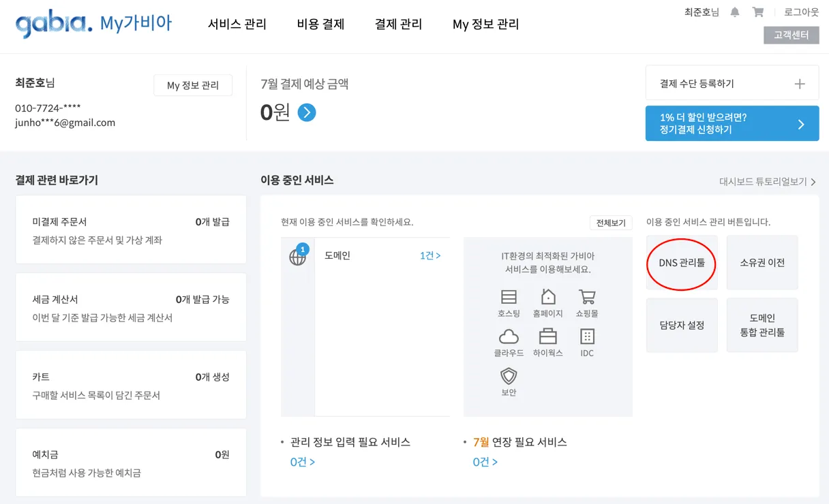Image resolution: width=829 pixels, height=504 pixels.
Task: Open the domain 1건 chevron link
Action: click(430, 255)
